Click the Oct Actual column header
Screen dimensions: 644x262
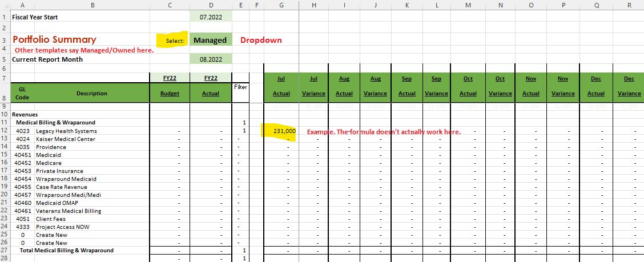[468, 93]
